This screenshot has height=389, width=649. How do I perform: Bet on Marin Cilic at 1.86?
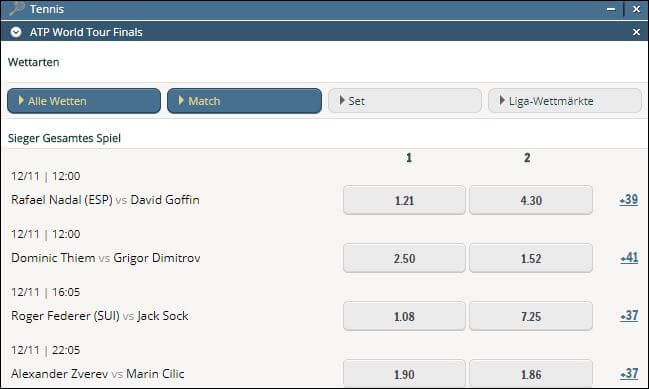[x=531, y=374]
